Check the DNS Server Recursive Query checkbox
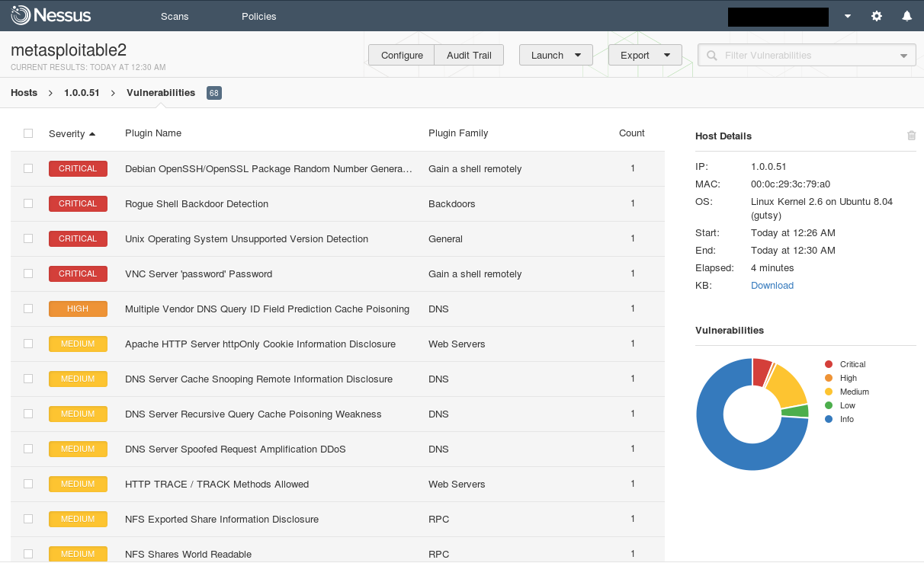Viewport: 924px width, 563px height. pyautogui.click(x=28, y=414)
